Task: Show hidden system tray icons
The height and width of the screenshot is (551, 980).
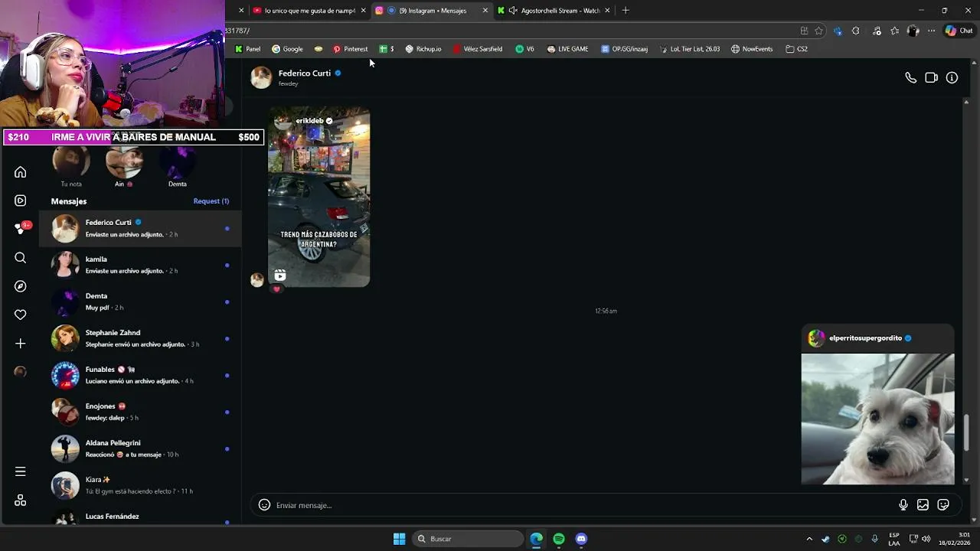Action: pyautogui.click(x=809, y=539)
